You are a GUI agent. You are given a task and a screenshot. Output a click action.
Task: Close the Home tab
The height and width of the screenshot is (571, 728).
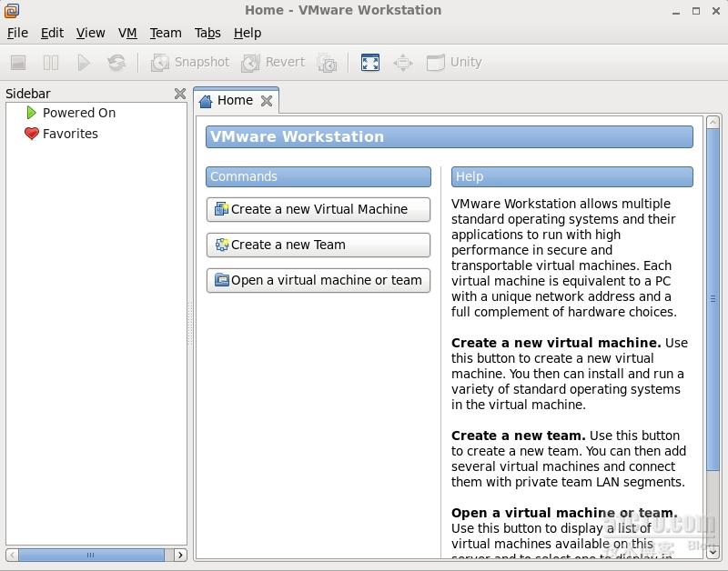pos(267,101)
